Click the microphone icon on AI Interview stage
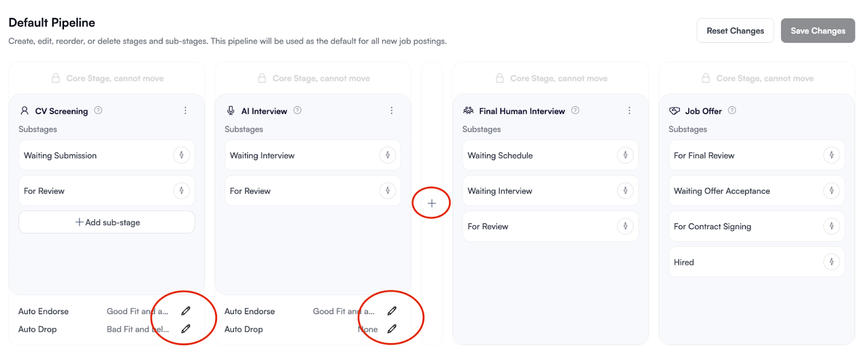The width and height of the screenshot is (868, 357). (x=231, y=111)
